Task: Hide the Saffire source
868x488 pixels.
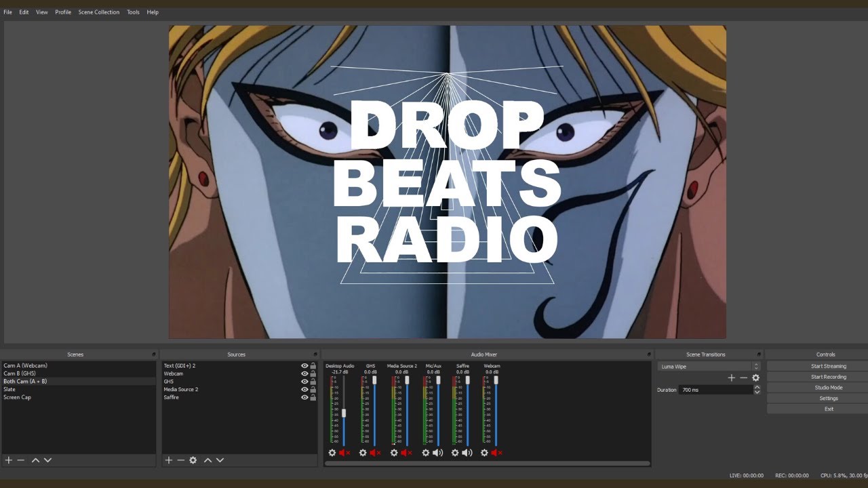Action: (304, 398)
